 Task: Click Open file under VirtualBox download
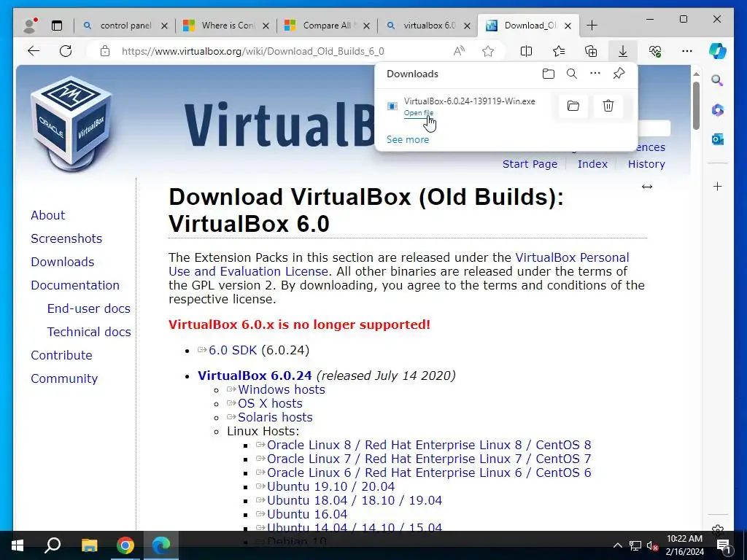tap(418, 113)
